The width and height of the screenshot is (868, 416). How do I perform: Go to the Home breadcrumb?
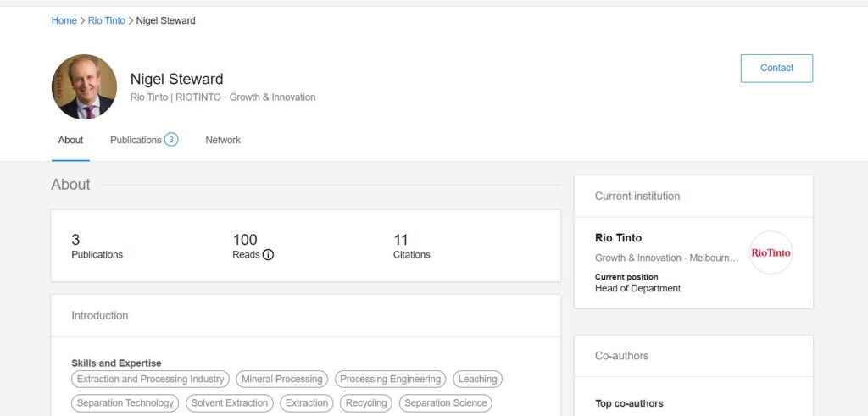pyautogui.click(x=64, y=20)
